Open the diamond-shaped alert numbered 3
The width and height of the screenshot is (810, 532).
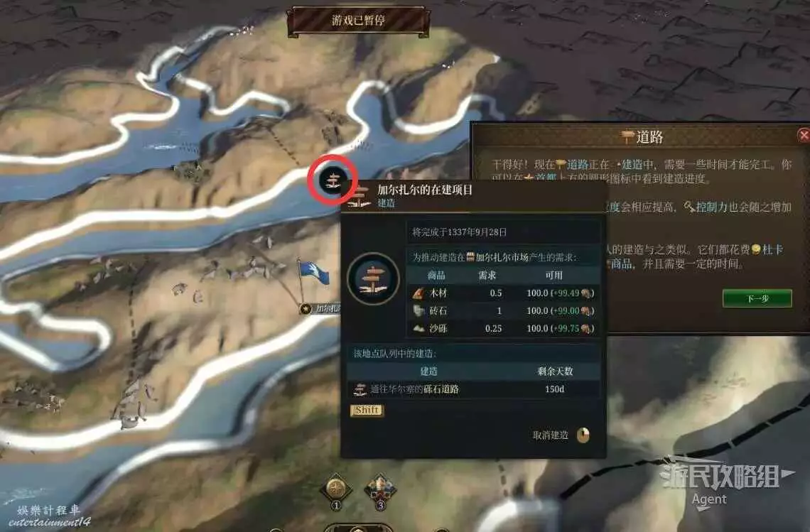click(380, 489)
